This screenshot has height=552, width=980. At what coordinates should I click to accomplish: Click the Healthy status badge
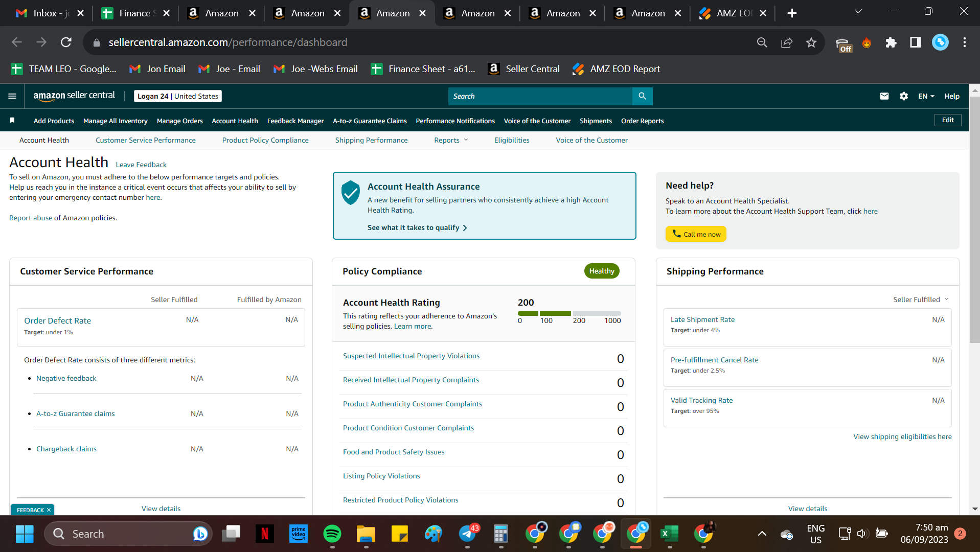tap(602, 271)
